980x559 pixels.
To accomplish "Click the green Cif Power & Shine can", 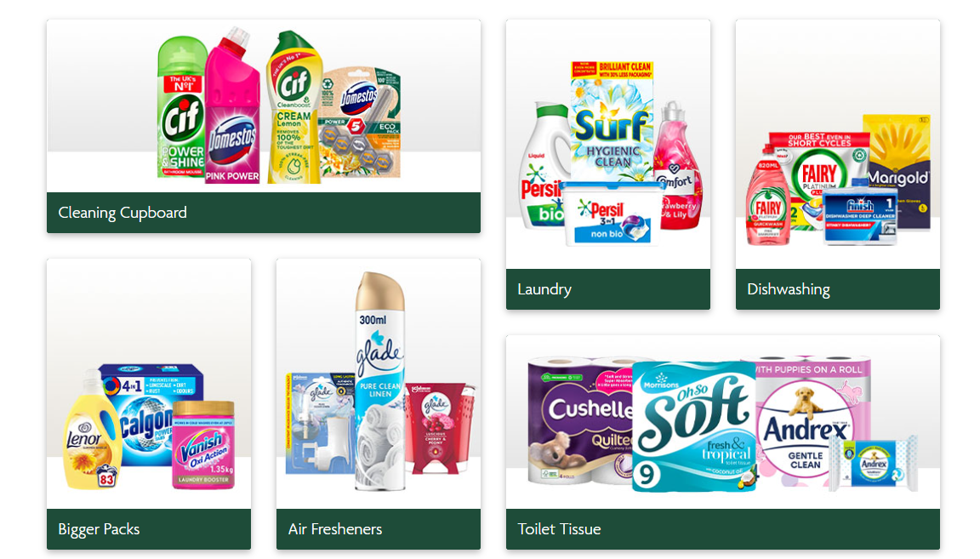I will click(181, 107).
